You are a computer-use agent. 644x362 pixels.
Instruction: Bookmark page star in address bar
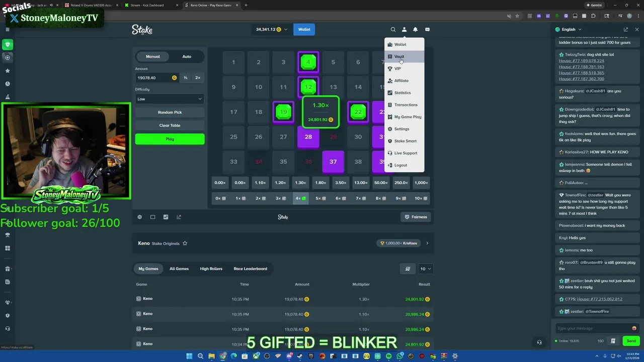pos(517,16)
